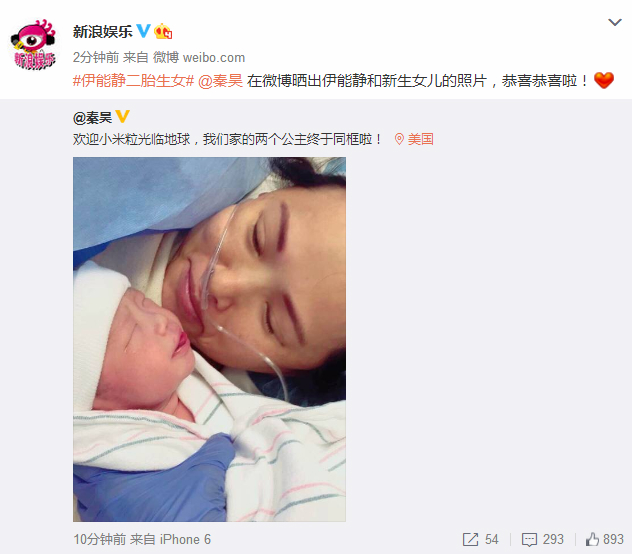Screen dimensions: 632x554
Task: Open the 美国 location link
Action: pyautogui.click(x=420, y=140)
